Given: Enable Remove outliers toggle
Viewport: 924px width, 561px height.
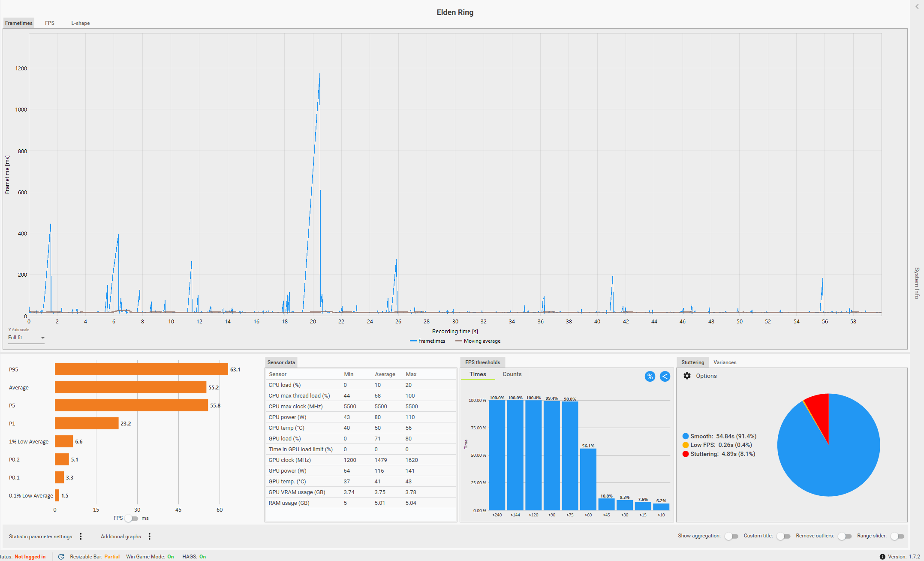Looking at the screenshot, I should [845, 536].
